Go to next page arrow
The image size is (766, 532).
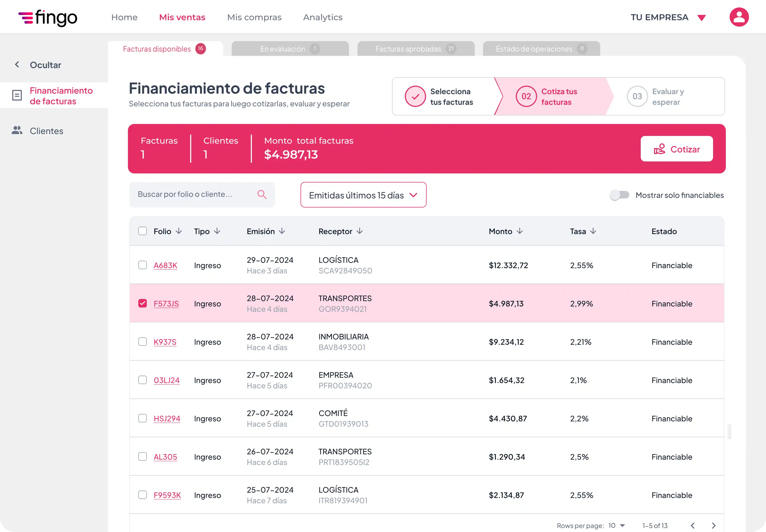713,526
